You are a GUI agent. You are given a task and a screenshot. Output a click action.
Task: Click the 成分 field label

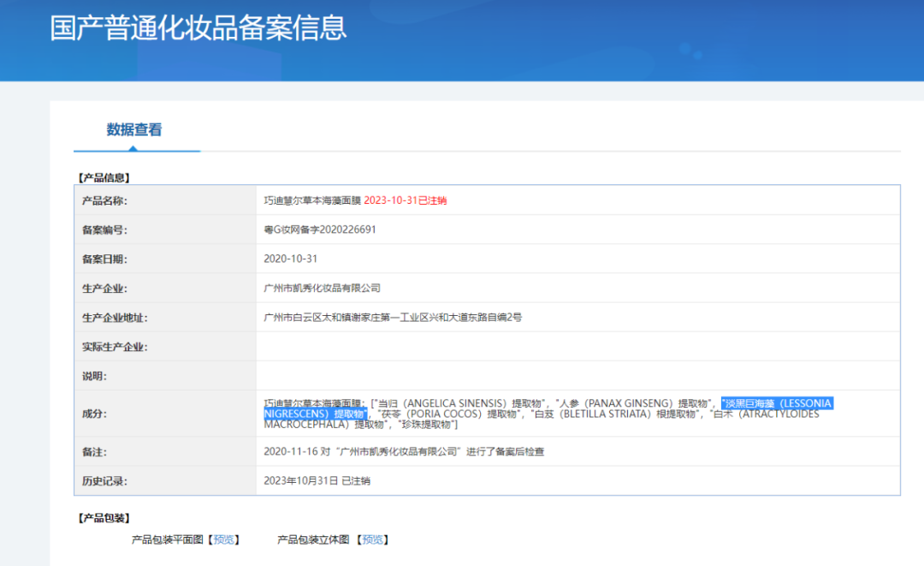point(94,414)
